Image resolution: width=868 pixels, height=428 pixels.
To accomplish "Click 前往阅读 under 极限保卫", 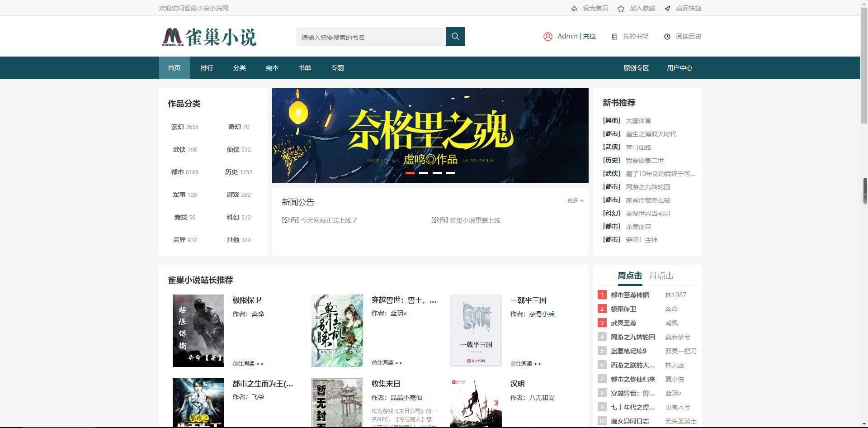I will [248, 363].
